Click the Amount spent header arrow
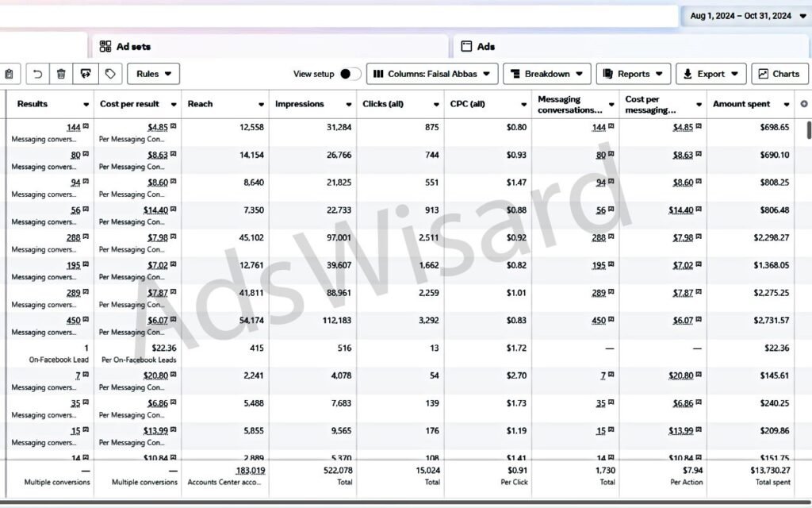Image resolution: width=812 pixels, height=508 pixels. coord(786,104)
